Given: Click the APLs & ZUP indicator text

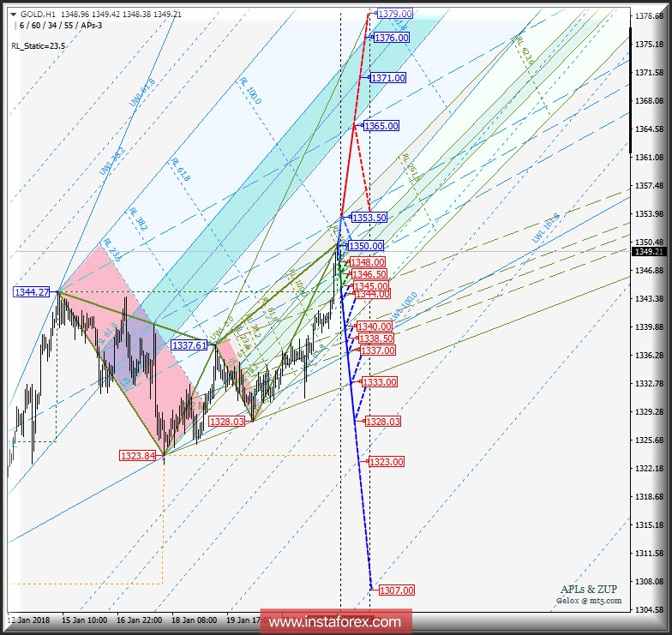Looking at the screenshot, I should point(588,590).
